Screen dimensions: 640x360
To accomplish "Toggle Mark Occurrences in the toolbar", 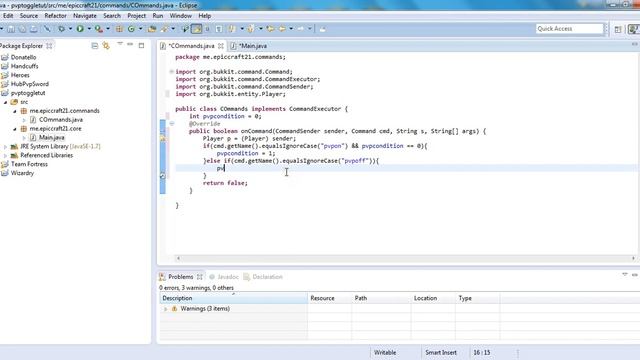I will pyautogui.click(x=197, y=29).
